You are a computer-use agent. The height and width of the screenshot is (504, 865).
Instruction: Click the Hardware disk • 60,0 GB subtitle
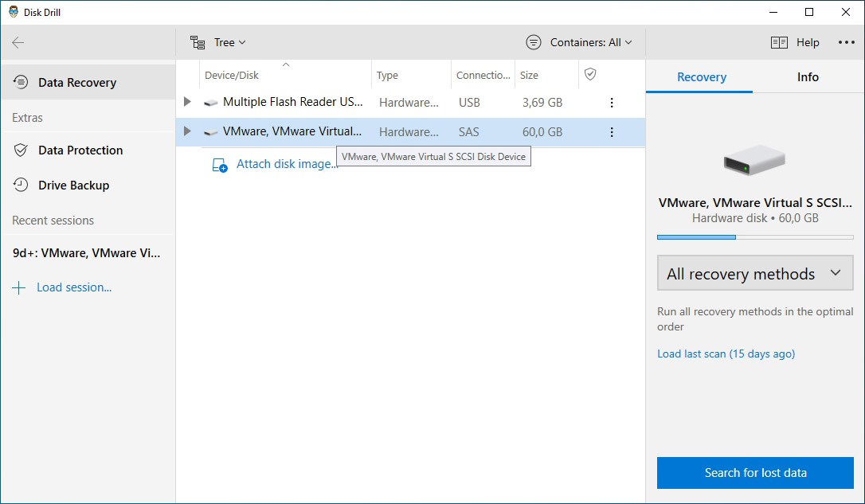pos(755,218)
